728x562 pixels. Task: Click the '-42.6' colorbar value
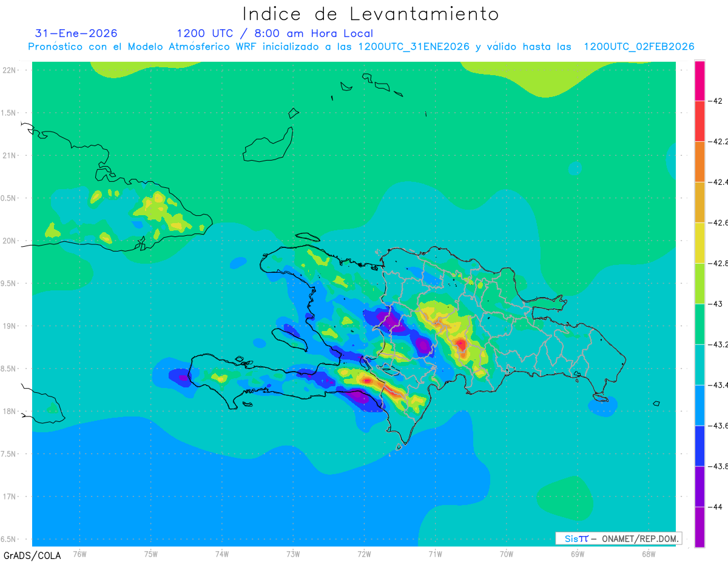pos(718,222)
